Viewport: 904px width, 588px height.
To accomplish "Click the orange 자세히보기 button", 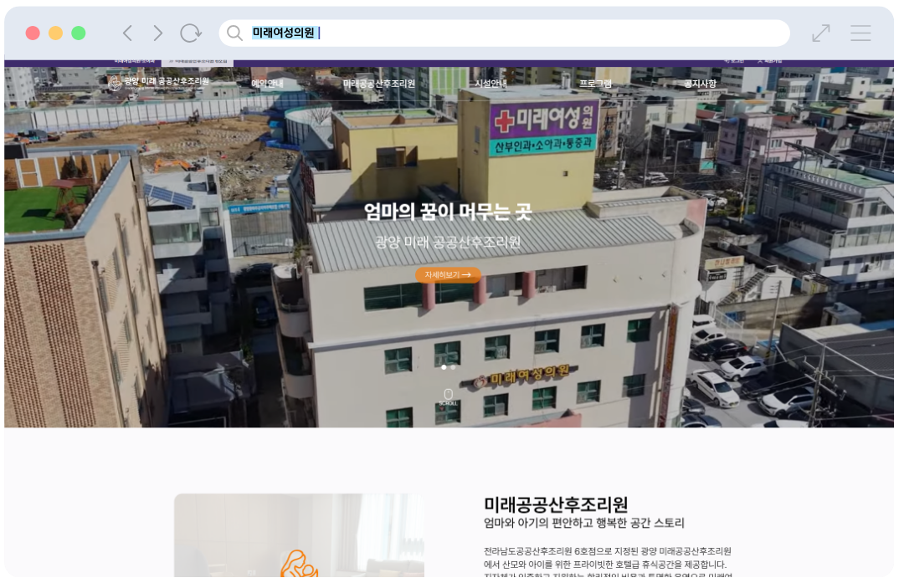I will 448,275.
